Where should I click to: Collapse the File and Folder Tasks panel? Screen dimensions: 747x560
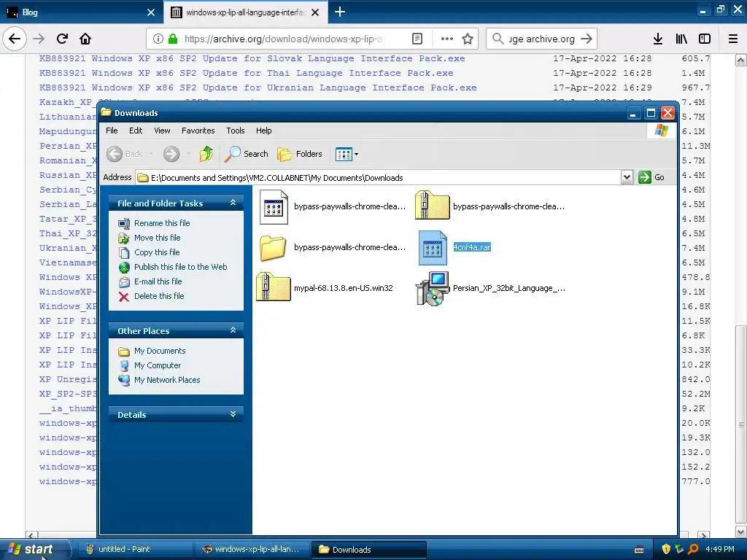coord(233,203)
